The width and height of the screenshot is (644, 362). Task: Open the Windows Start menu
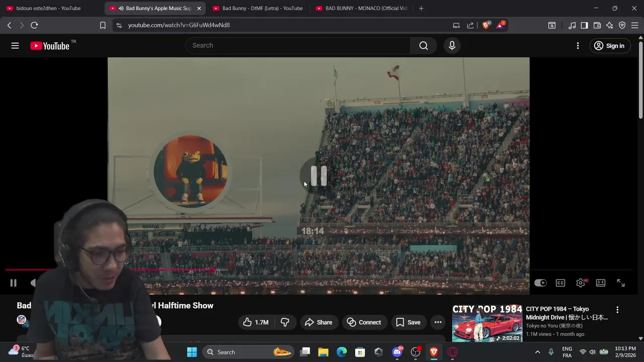click(x=192, y=352)
